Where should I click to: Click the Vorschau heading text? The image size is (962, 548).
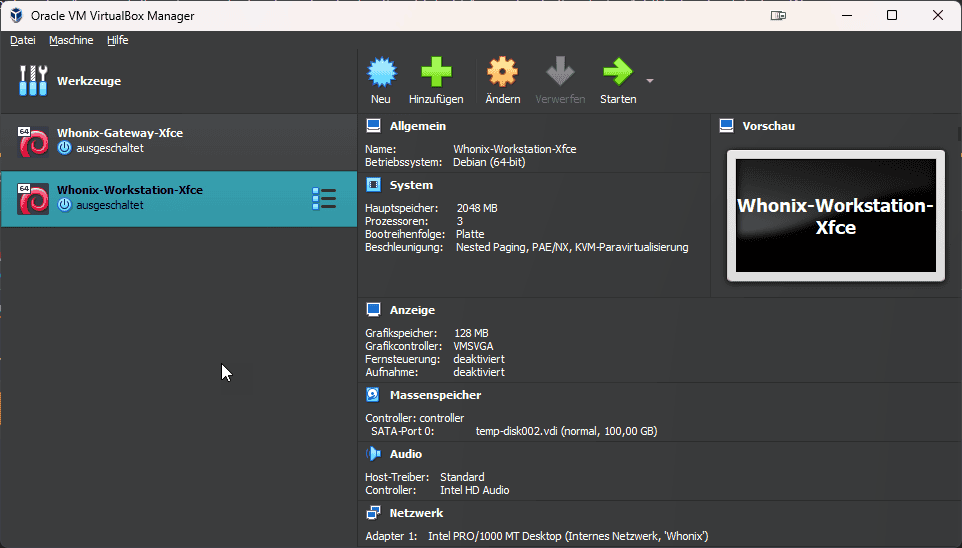click(x=769, y=126)
